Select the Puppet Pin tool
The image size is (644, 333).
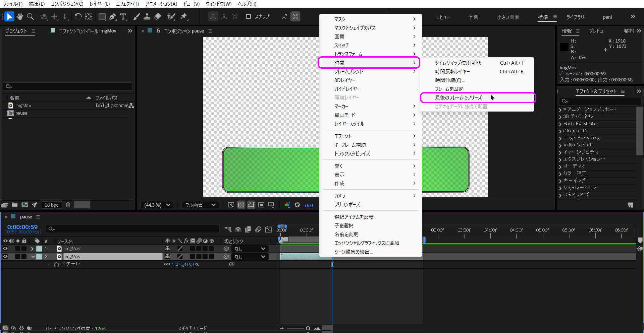click(184, 16)
